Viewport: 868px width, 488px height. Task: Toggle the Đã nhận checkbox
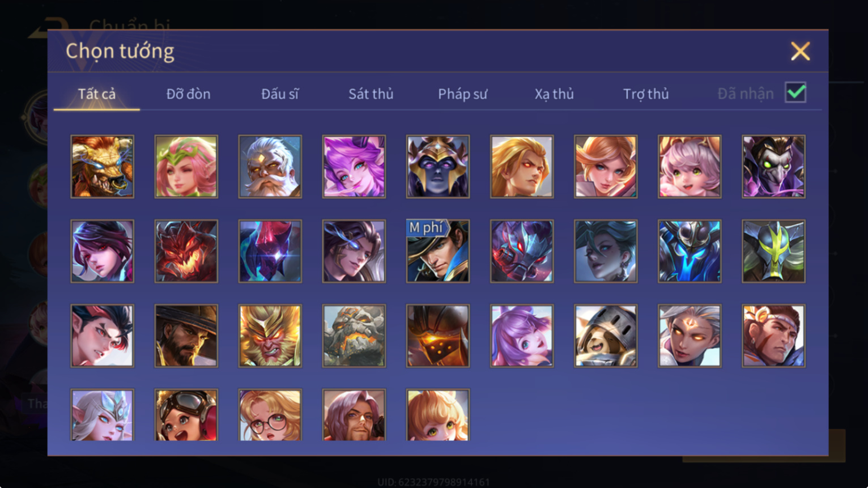pos(795,92)
